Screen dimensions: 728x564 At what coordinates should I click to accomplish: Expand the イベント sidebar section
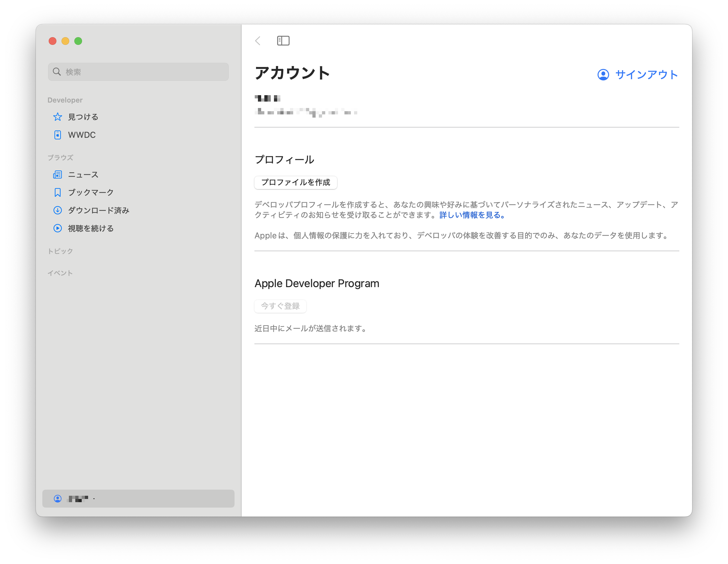pos(60,273)
